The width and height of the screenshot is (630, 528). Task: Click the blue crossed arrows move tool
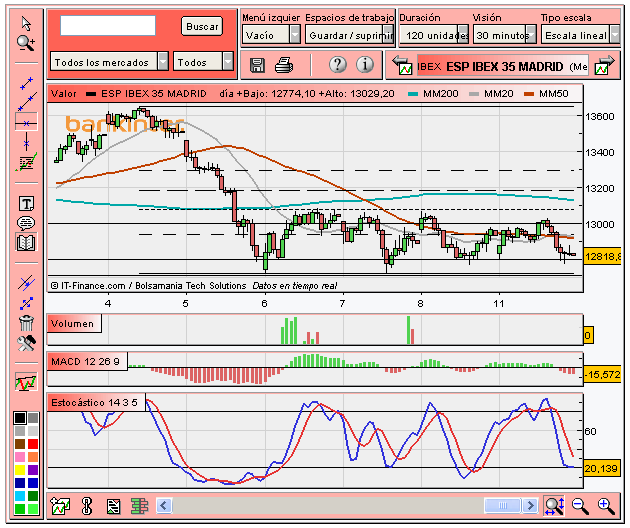tap(26, 303)
